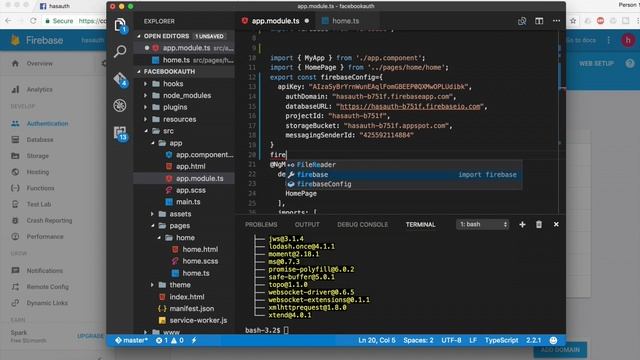Select home.ts in OPEN EDITORS list
Screen dimensions: 640x360
click(x=184, y=60)
